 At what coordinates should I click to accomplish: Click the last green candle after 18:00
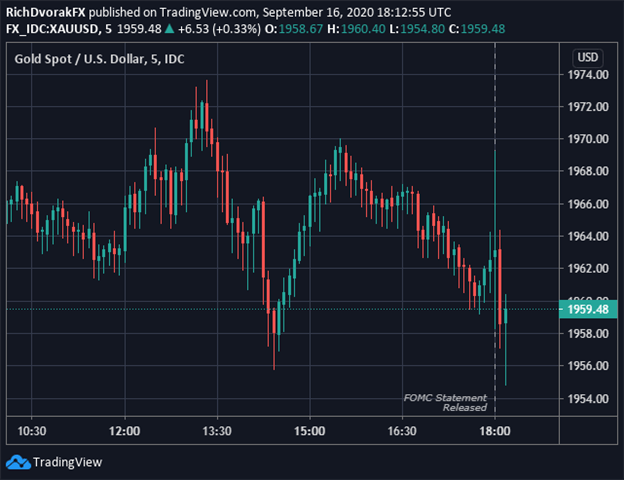coord(505,316)
